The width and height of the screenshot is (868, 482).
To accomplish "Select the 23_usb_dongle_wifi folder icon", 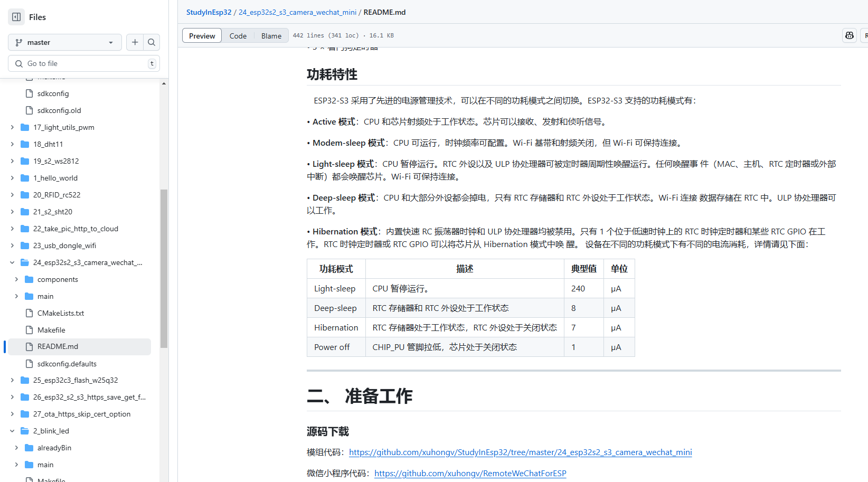I will (25, 245).
